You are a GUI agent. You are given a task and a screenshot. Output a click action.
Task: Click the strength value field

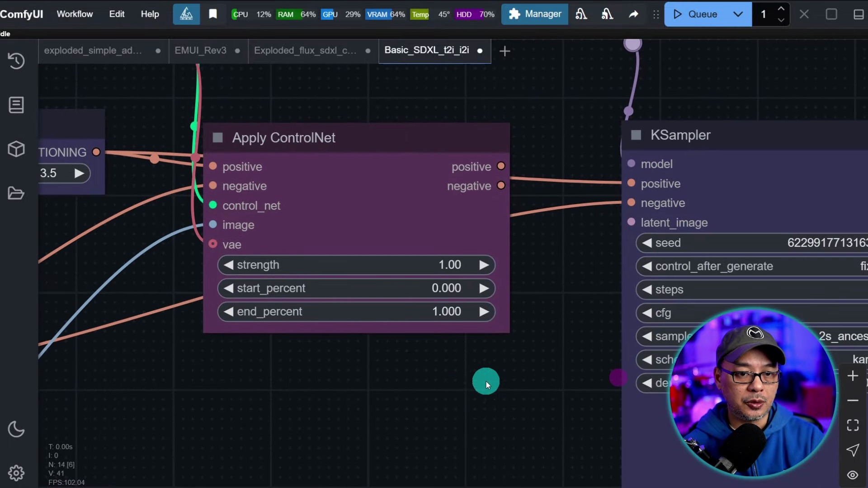click(356, 265)
